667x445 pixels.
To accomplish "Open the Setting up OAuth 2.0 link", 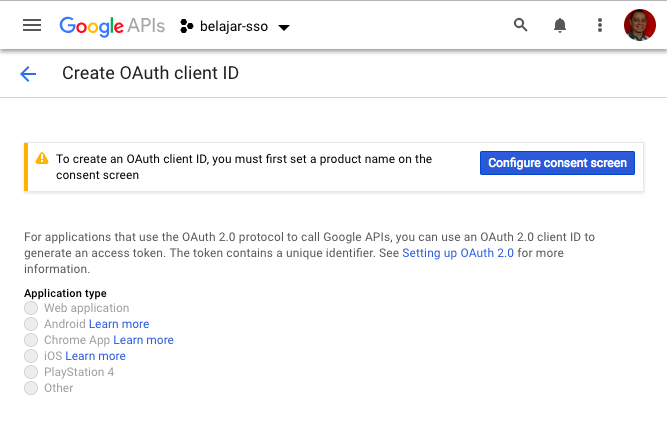I will (x=458, y=253).
